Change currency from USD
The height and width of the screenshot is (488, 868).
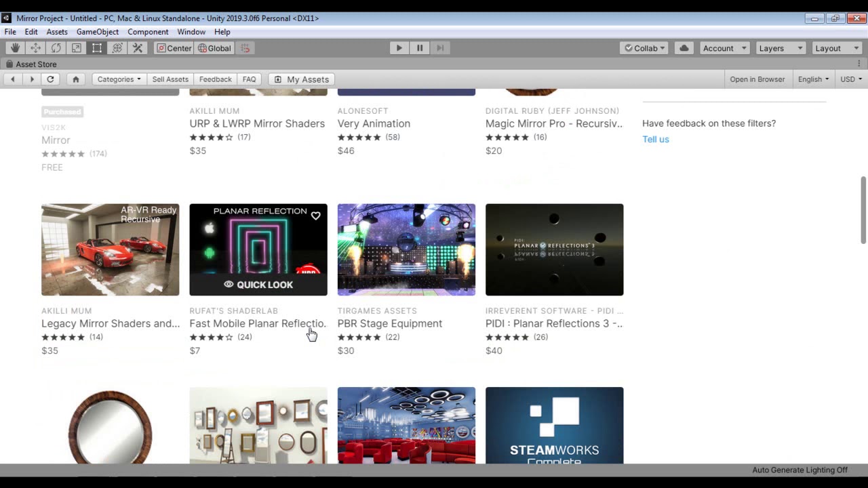point(851,79)
